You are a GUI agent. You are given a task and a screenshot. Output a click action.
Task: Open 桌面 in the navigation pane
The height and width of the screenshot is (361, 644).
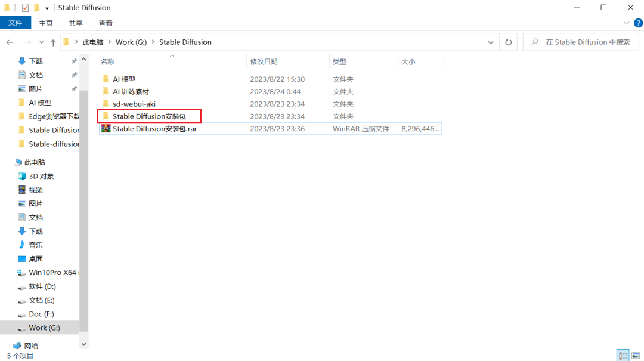[36, 258]
